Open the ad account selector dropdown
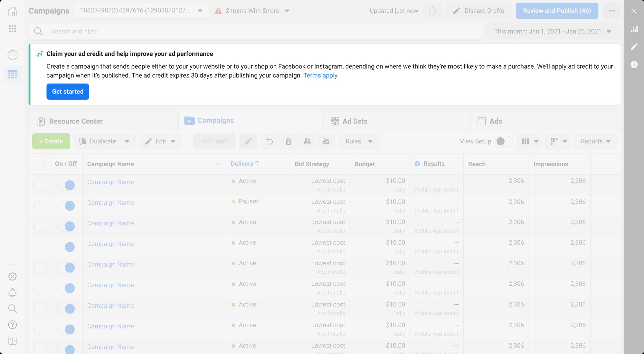Viewport: 644px width, 354px height. tap(142, 11)
